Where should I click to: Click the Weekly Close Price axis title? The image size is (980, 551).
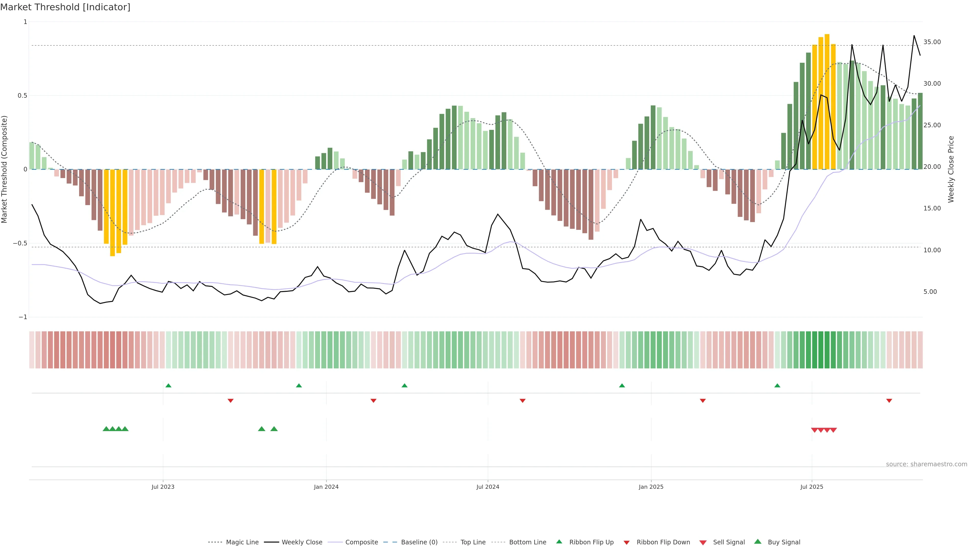point(951,169)
